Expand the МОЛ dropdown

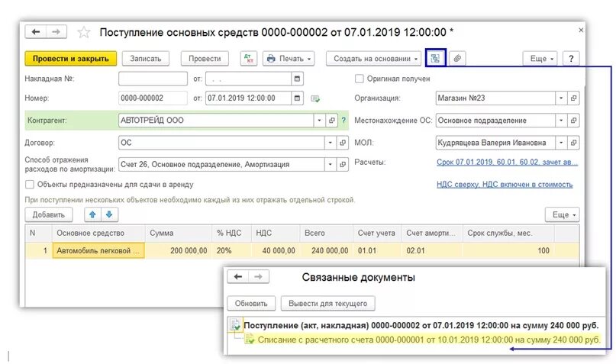pyautogui.click(x=561, y=143)
